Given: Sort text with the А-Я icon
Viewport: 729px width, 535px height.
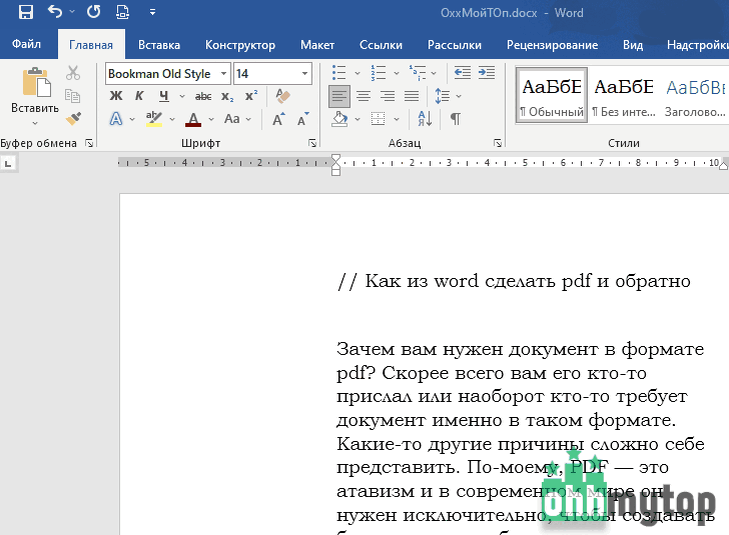Looking at the screenshot, I should tap(425, 119).
